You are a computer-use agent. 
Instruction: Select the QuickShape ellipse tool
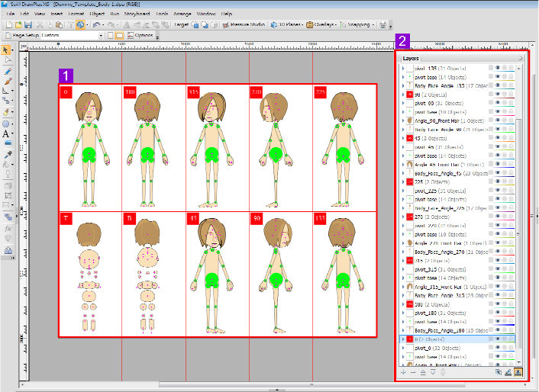tap(7, 122)
